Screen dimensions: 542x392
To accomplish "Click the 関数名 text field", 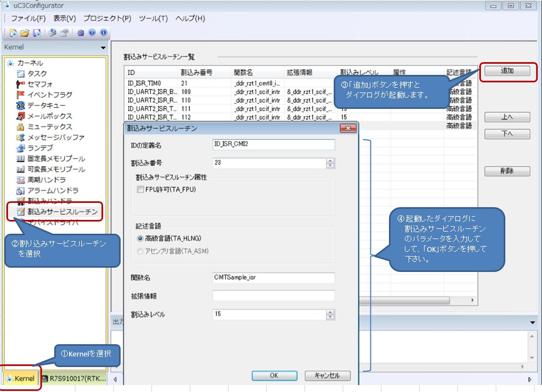I will coord(273,277).
